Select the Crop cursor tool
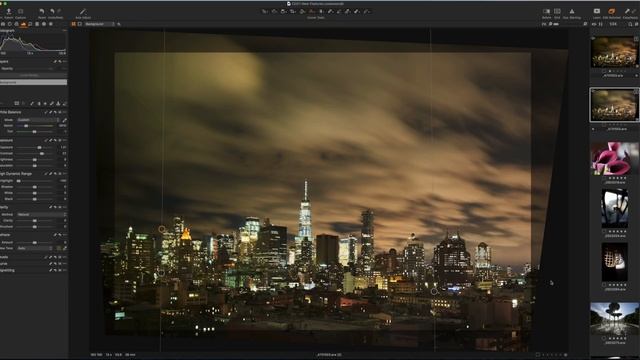 coord(293,11)
